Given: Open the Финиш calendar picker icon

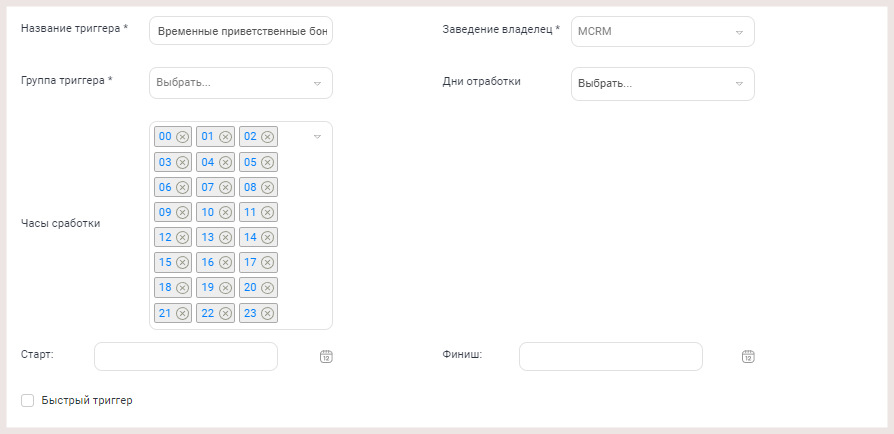Looking at the screenshot, I should (x=748, y=356).
